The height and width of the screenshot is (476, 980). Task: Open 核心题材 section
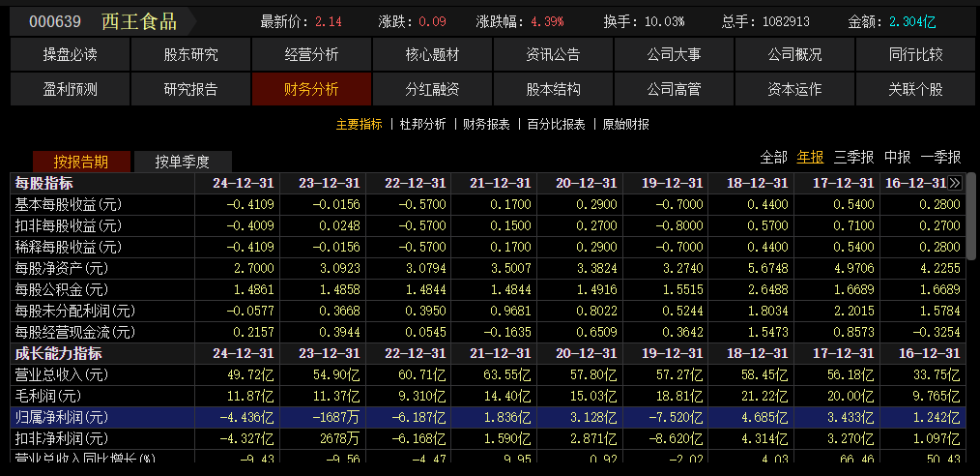click(x=433, y=54)
